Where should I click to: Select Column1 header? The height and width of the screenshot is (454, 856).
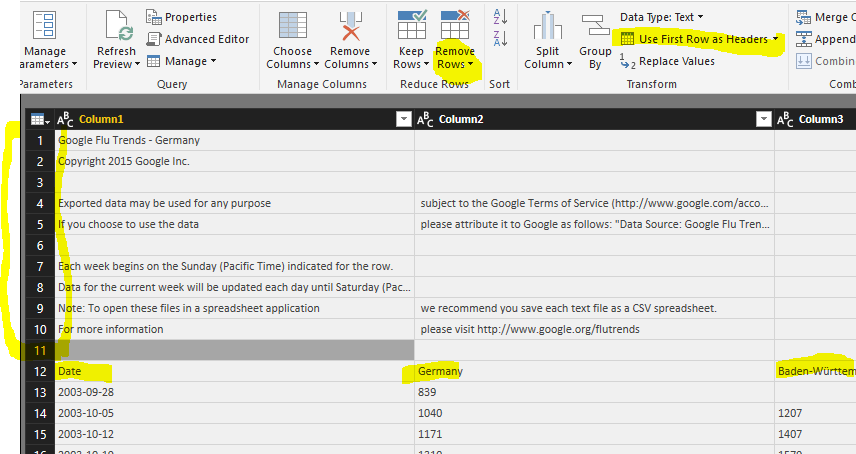(234, 119)
